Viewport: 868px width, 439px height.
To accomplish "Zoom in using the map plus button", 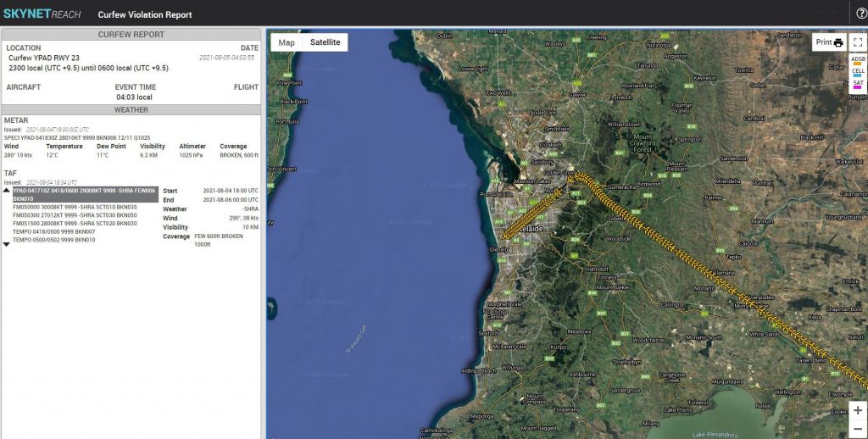I will 858,410.
